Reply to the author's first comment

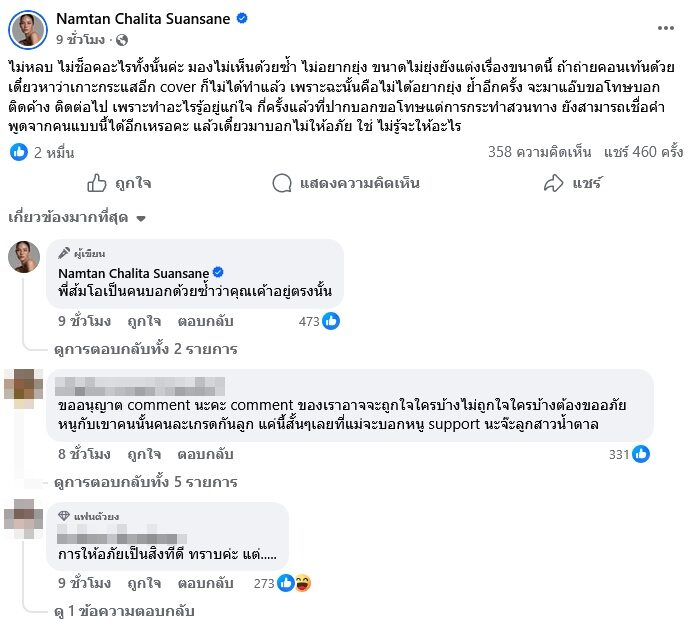click(197, 321)
